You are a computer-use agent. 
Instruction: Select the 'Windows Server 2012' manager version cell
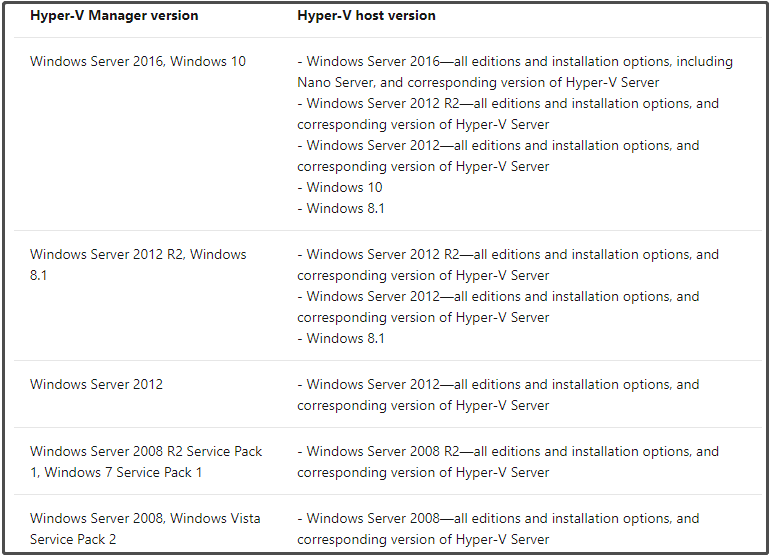click(96, 385)
